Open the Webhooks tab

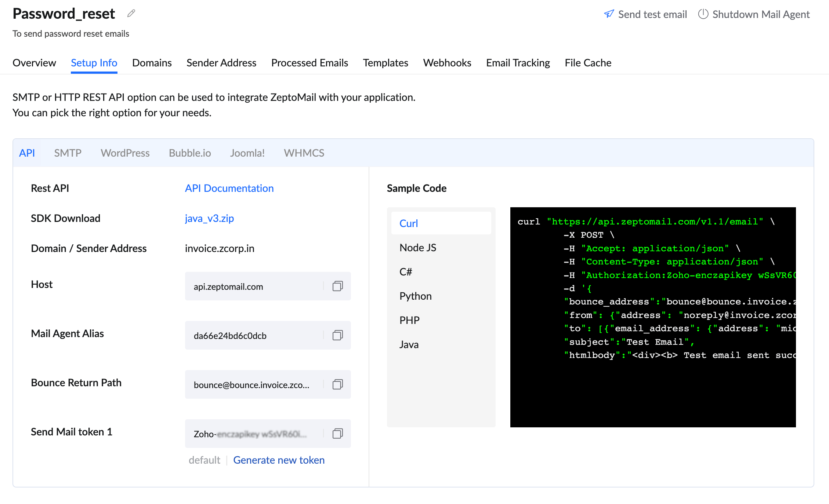pyautogui.click(x=447, y=63)
